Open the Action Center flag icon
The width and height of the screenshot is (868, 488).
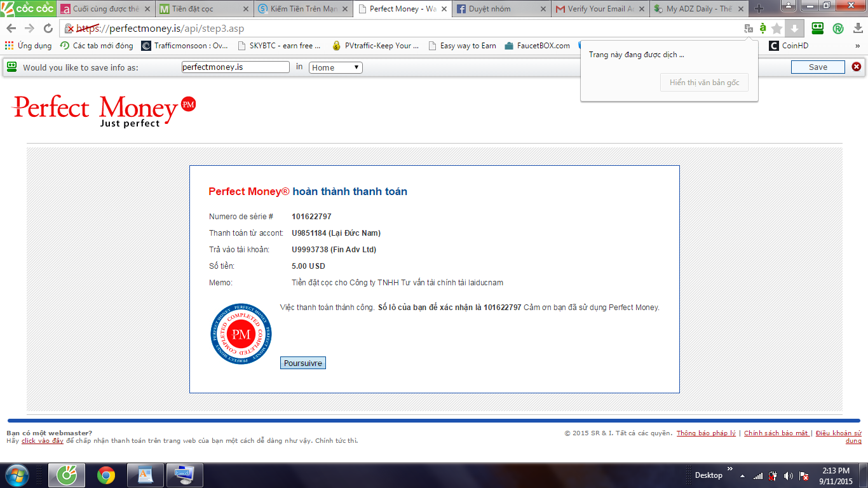[x=803, y=475]
